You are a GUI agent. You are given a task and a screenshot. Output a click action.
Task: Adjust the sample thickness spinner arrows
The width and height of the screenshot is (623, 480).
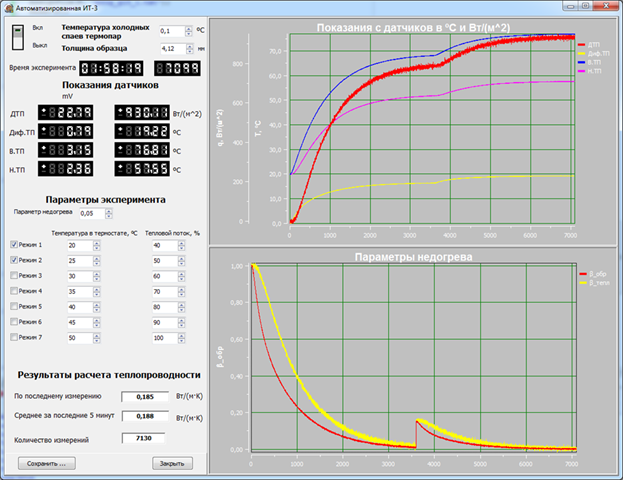pyautogui.click(x=190, y=49)
